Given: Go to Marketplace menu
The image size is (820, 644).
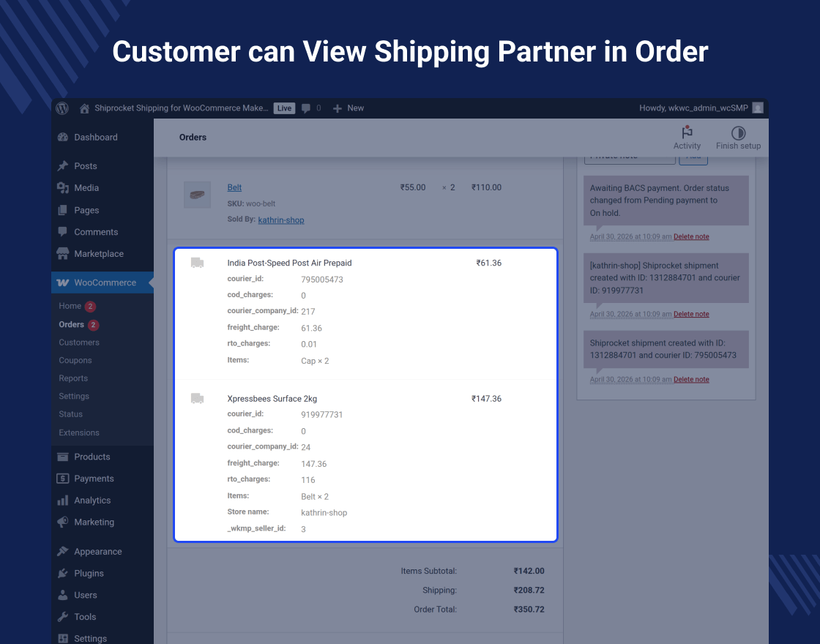Looking at the screenshot, I should coord(99,253).
